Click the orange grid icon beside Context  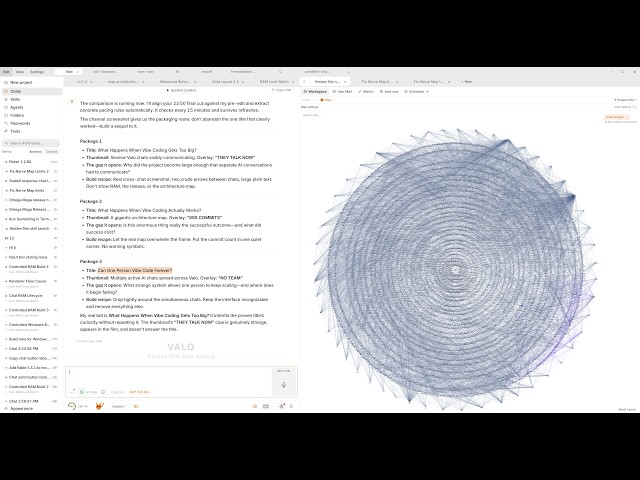pos(136,407)
